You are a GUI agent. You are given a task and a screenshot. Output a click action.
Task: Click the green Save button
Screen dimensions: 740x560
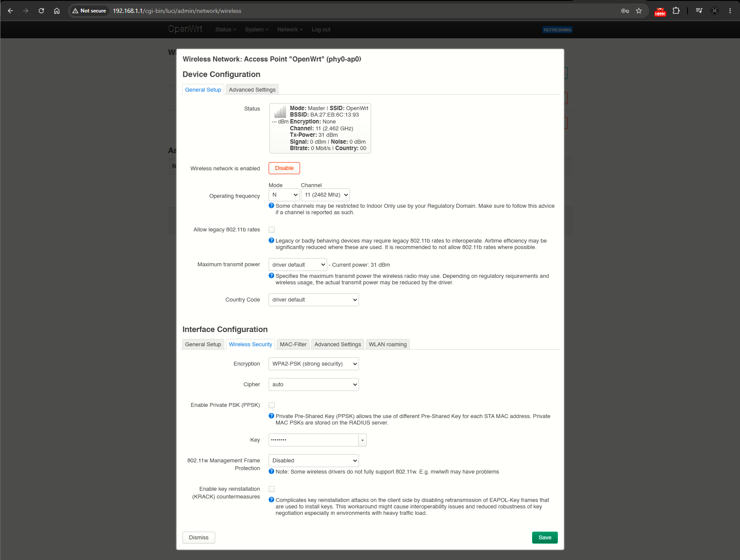click(x=545, y=538)
